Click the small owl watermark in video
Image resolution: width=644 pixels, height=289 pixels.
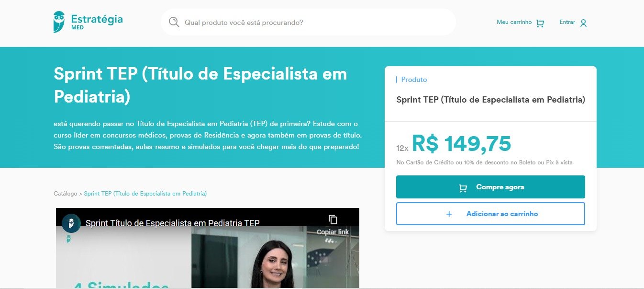(x=69, y=238)
